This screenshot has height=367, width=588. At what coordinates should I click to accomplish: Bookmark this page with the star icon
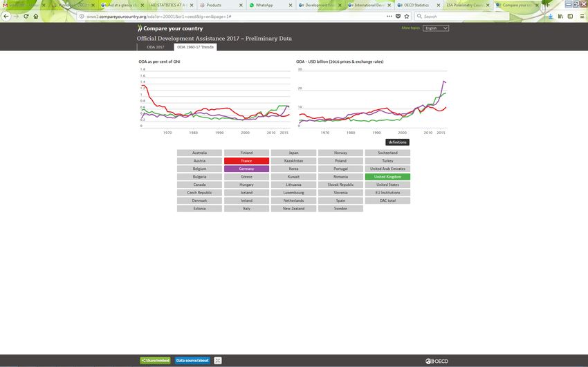pyautogui.click(x=407, y=16)
